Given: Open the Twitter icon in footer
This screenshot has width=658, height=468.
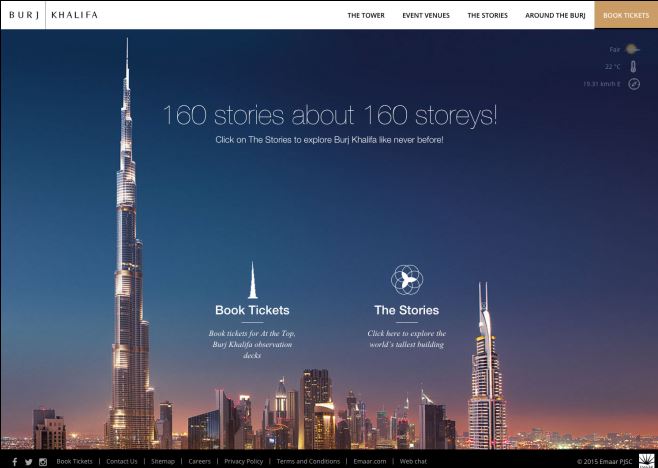Looking at the screenshot, I should tap(29, 462).
